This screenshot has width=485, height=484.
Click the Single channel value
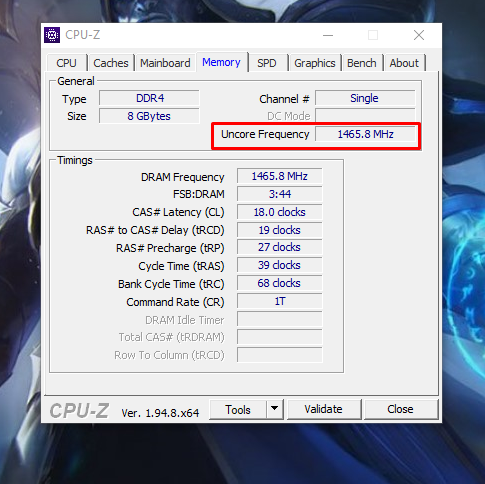(x=365, y=98)
